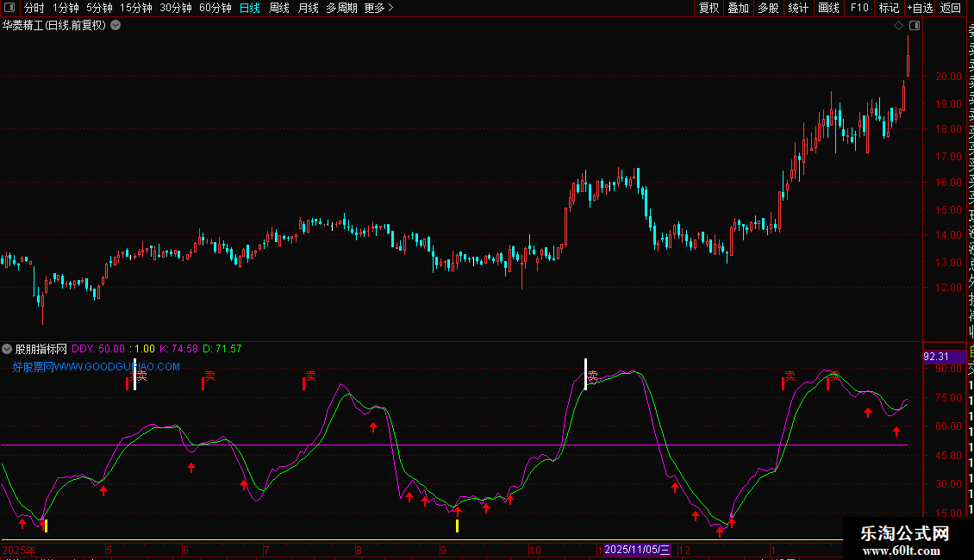Open the 统计 statistics tool
The image size is (974, 560).
click(798, 8)
